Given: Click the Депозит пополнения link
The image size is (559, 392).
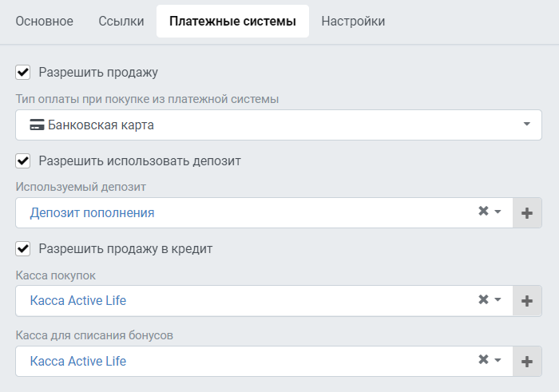Looking at the screenshot, I should click(x=92, y=212).
